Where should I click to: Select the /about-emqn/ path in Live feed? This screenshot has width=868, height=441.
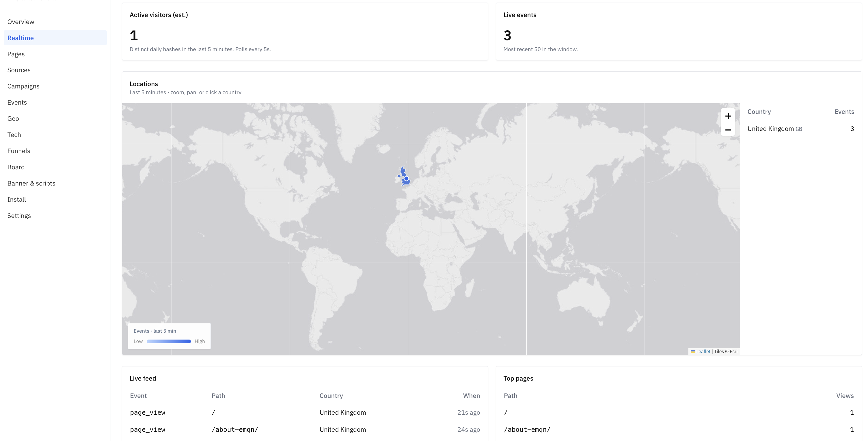pos(234,429)
